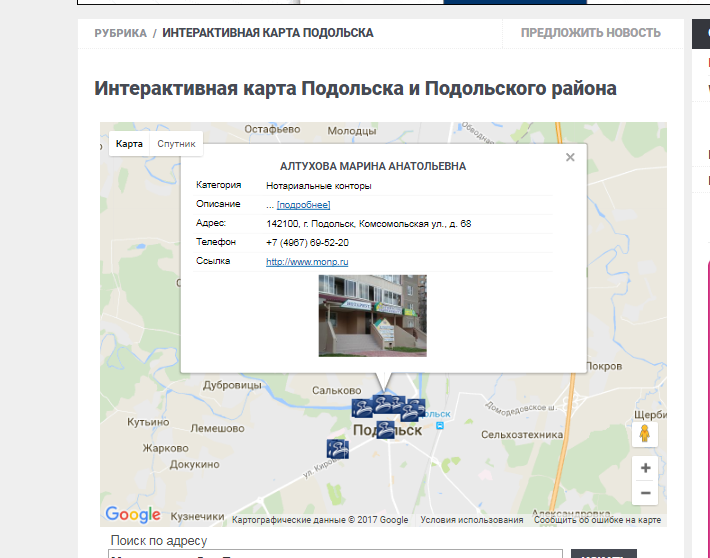Open Условия использования map link
The width and height of the screenshot is (710, 558).
471,520
